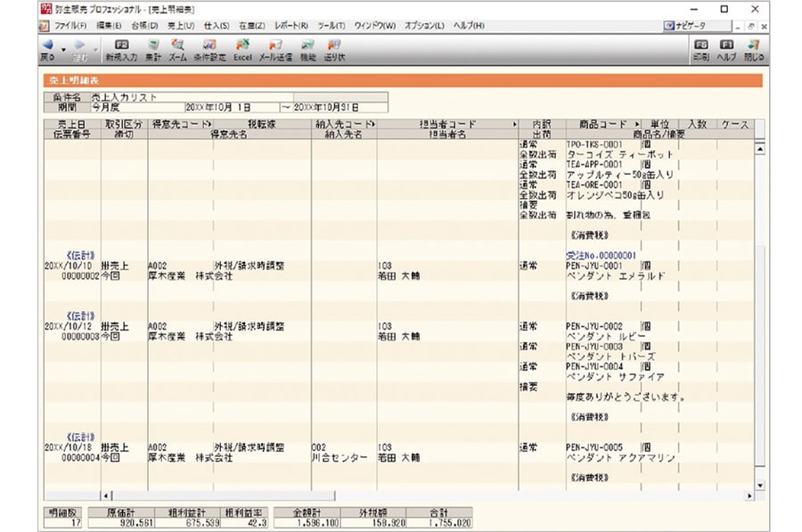Viewport: 802px width, 532px height.
Task: Open the ファイル(F) menu
Action: click(x=70, y=26)
